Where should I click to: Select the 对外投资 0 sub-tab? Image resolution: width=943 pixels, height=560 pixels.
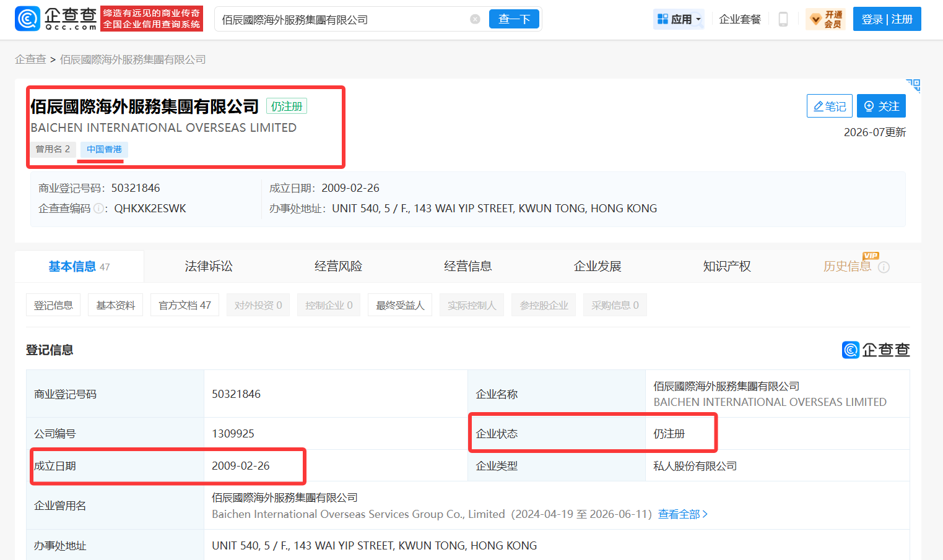[258, 305]
